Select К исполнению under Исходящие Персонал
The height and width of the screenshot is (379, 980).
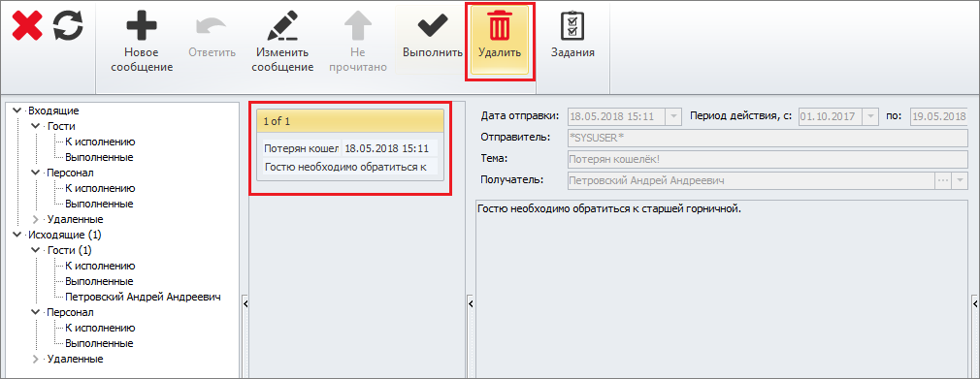click(x=100, y=328)
